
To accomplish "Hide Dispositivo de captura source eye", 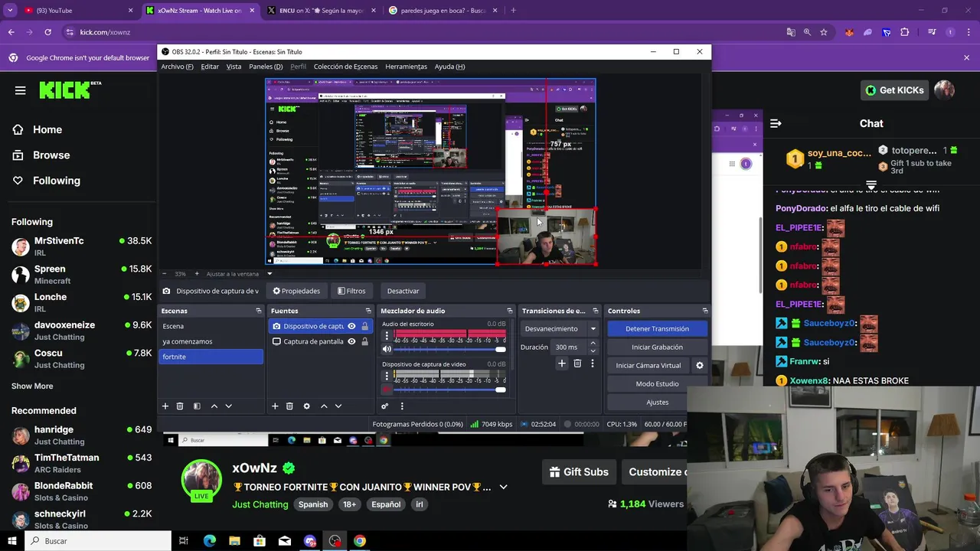I will point(351,326).
